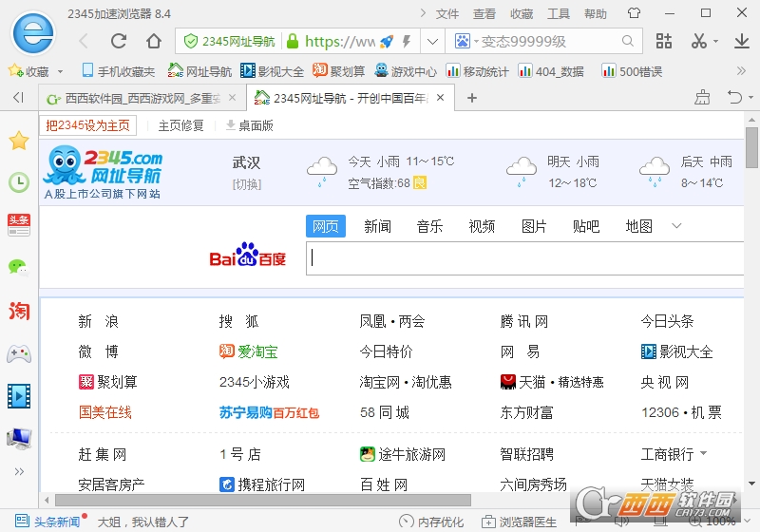Screen dimensions: 760x532
Task: Collapse sidebar with the arrow icon
Action: [x=18, y=98]
